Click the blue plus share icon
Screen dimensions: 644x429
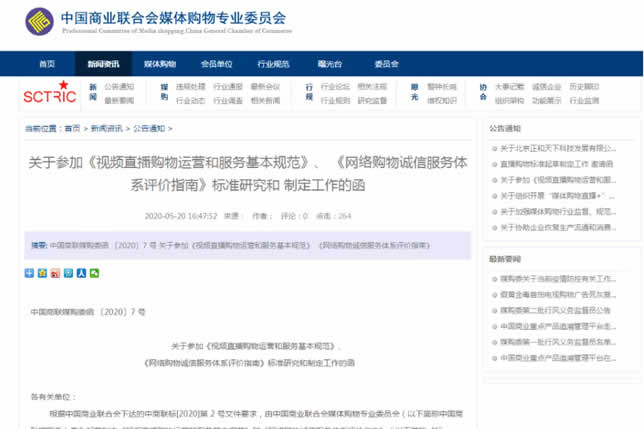point(29,273)
